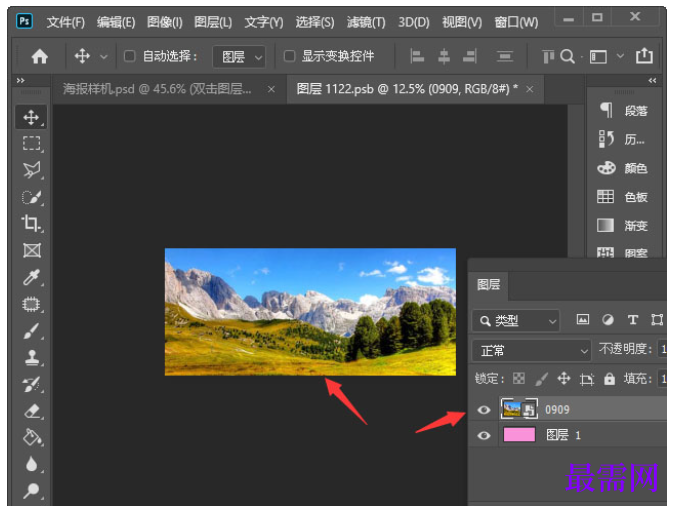Open the 类型 layer filter dropdown
Image resolution: width=677 pixels, height=509 pixels.
tap(516, 321)
